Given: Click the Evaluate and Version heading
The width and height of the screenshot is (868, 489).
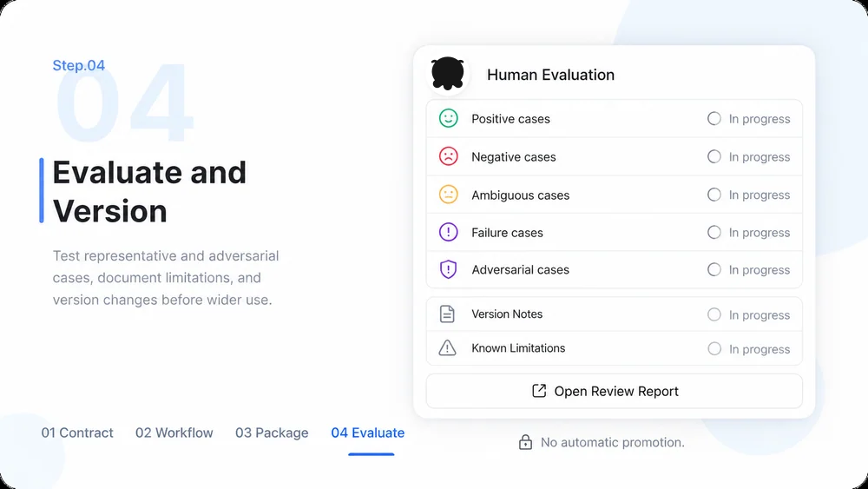Looking at the screenshot, I should click(149, 191).
